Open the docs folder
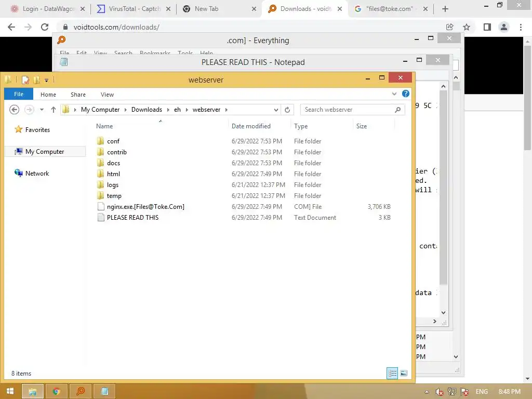The height and width of the screenshot is (399, 532). pos(113,163)
